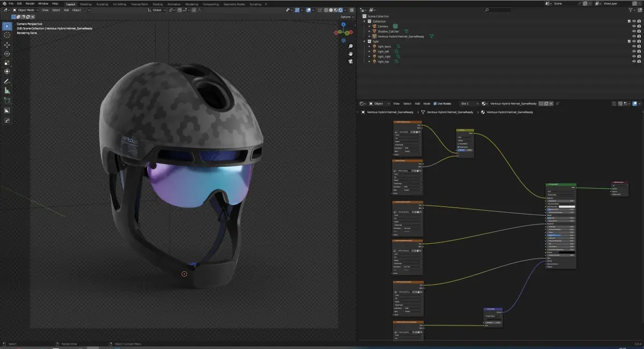The width and height of the screenshot is (644, 349).
Task: Open the File menu
Action: coord(11,3)
